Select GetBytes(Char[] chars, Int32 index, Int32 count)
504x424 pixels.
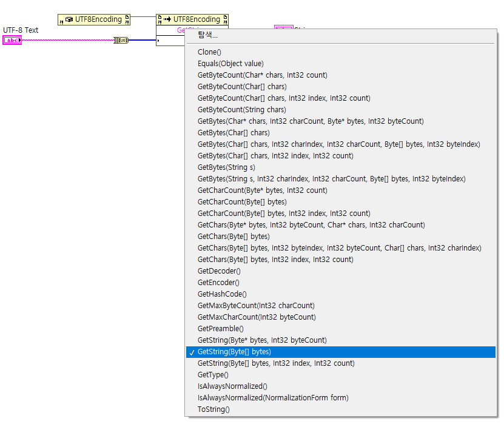[x=341, y=156]
